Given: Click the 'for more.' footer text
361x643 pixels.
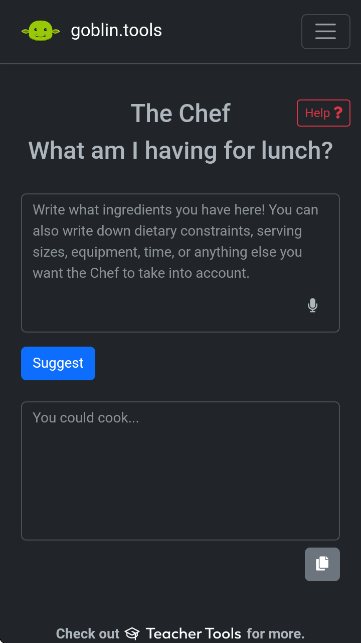Looking at the screenshot, I should [x=276, y=633].
